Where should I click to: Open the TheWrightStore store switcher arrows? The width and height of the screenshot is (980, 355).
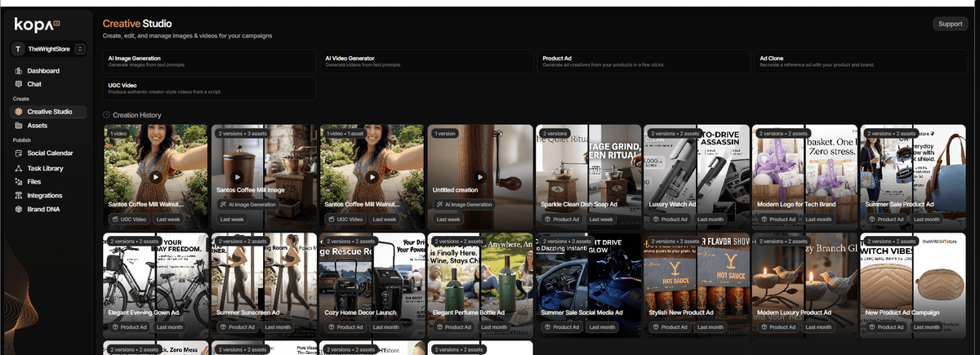tap(80, 50)
